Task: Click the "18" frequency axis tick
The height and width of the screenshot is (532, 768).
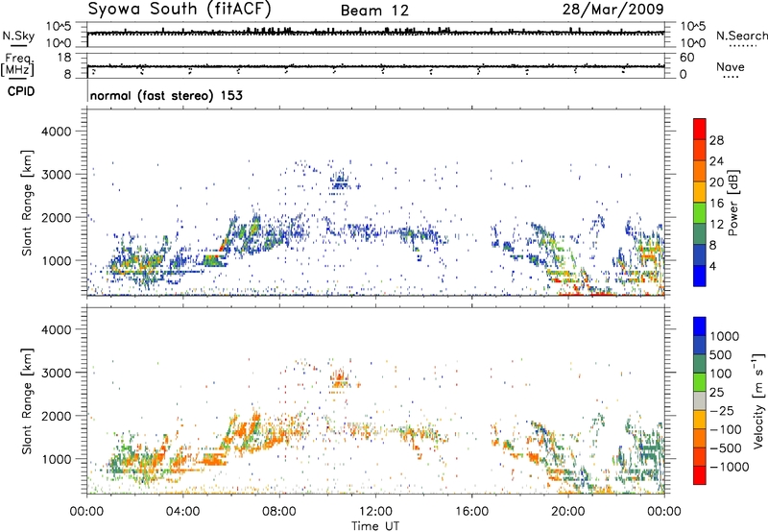Action: tap(64, 58)
